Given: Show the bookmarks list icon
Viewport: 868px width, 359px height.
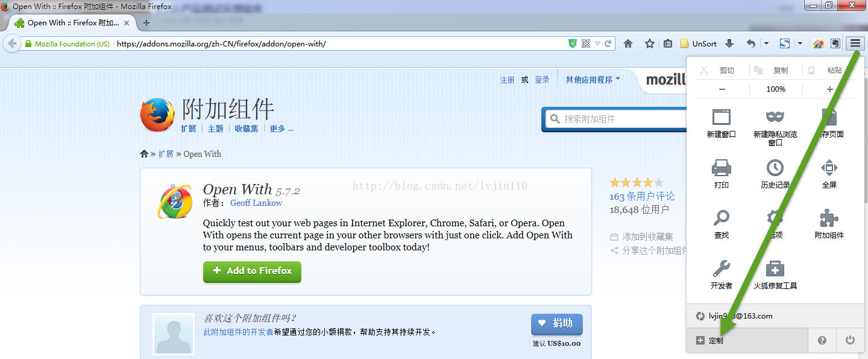Looking at the screenshot, I should 668,43.
